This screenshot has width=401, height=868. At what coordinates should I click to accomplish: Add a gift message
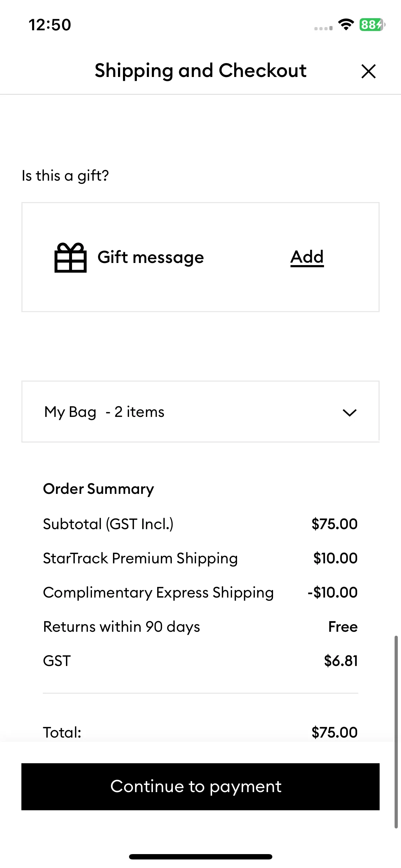[307, 257]
